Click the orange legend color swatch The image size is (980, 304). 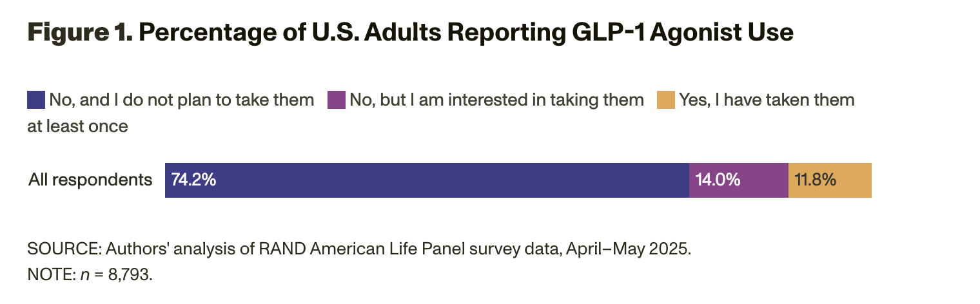click(665, 100)
